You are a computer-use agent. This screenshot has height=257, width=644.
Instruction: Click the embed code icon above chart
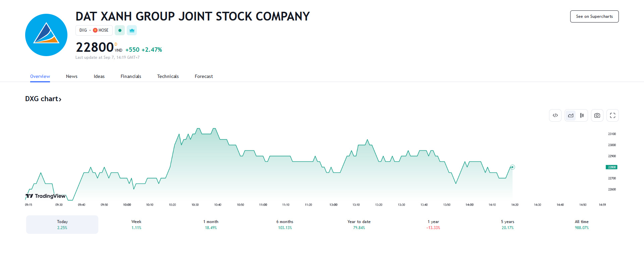point(555,116)
